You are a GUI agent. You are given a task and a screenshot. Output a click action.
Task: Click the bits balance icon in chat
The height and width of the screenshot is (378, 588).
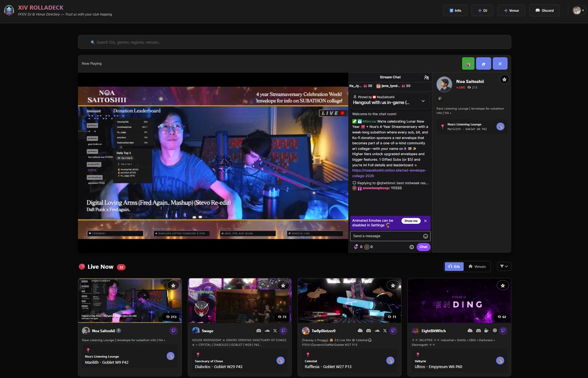click(x=355, y=247)
